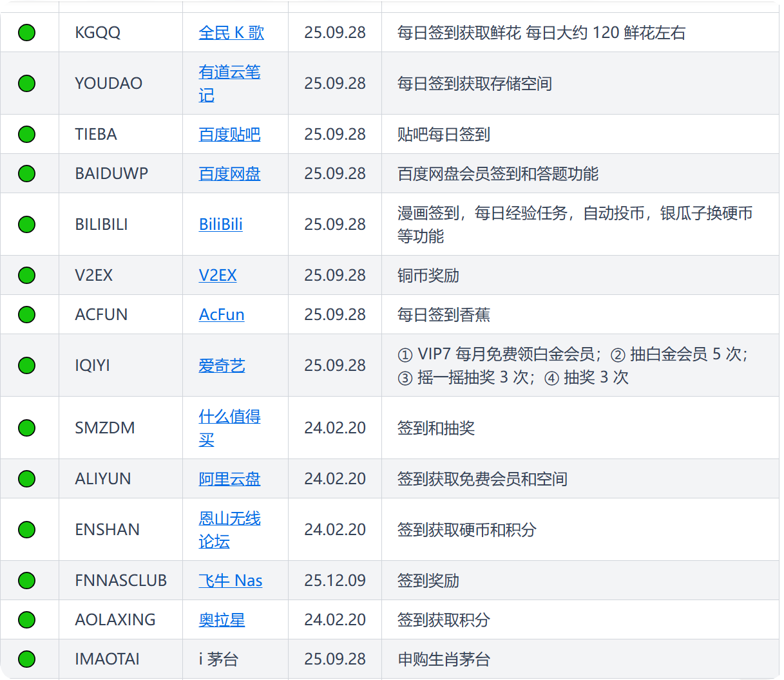The image size is (784, 680).
Task: Select the BILIBILI code cell
Action: point(120,224)
